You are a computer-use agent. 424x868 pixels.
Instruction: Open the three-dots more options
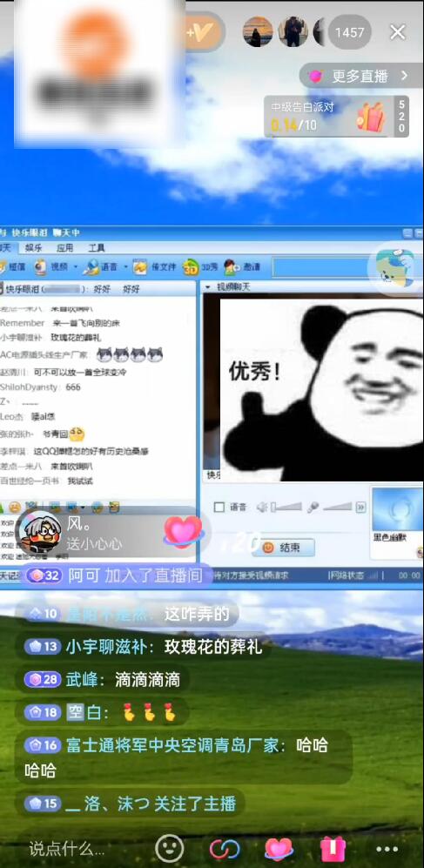pyautogui.click(x=387, y=849)
